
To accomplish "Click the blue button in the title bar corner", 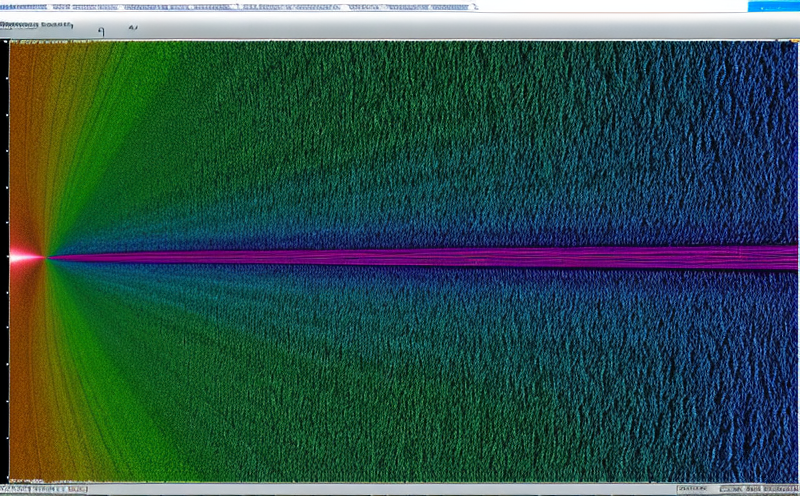I will (773, 6).
